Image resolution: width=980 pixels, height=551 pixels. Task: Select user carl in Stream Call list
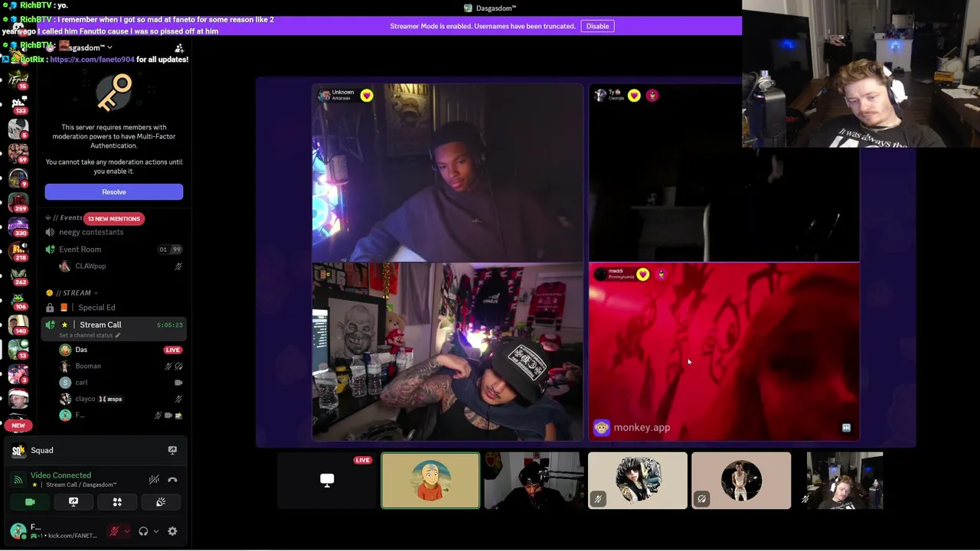coord(81,383)
